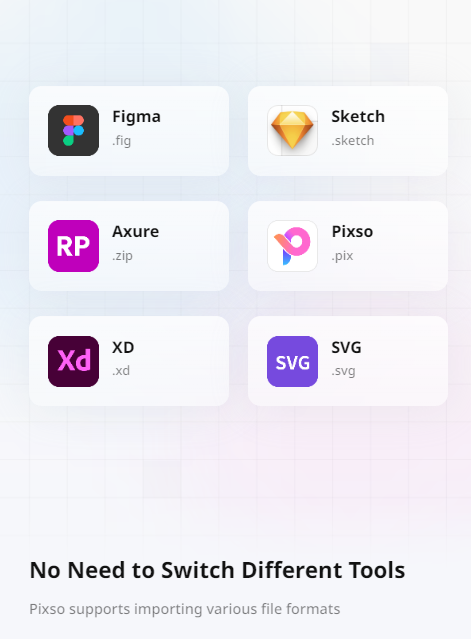The width and height of the screenshot is (471, 639).
Task: Click the Adobe Xd icon
Action: click(x=73, y=361)
